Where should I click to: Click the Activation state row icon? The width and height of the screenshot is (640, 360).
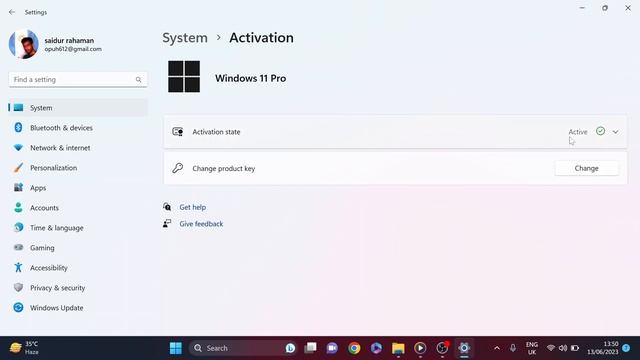coord(178,131)
